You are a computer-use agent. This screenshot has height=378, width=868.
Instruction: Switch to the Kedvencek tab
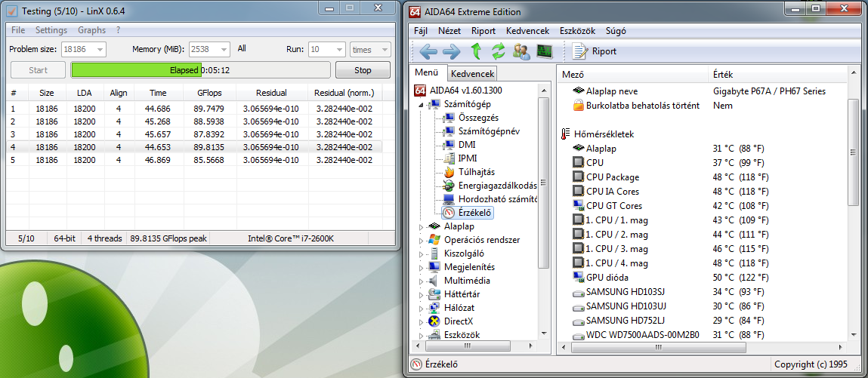coord(473,73)
